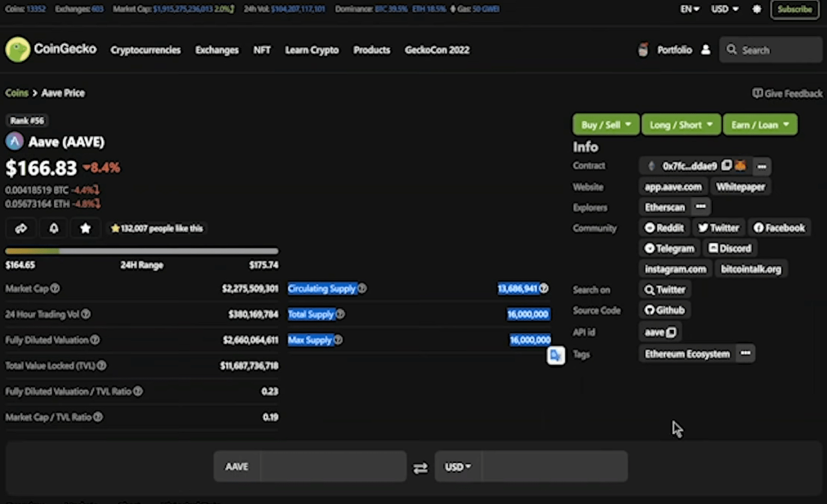827x504 pixels.
Task: Search on Twitter button
Action: click(665, 290)
